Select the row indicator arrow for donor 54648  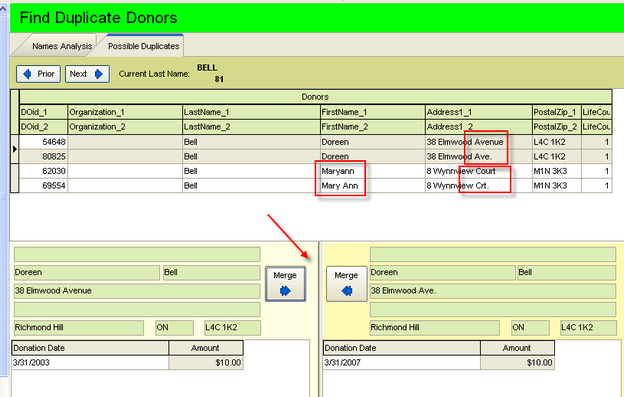[15, 149]
